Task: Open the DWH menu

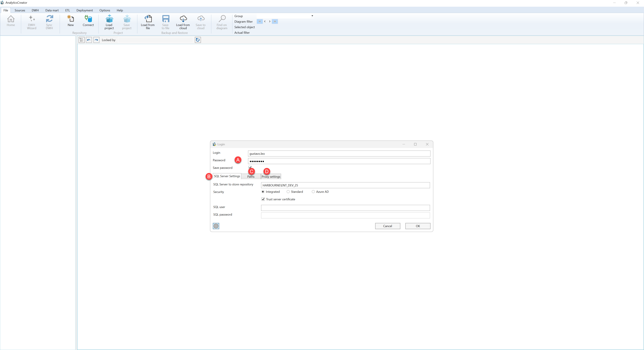Action: pos(35,10)
